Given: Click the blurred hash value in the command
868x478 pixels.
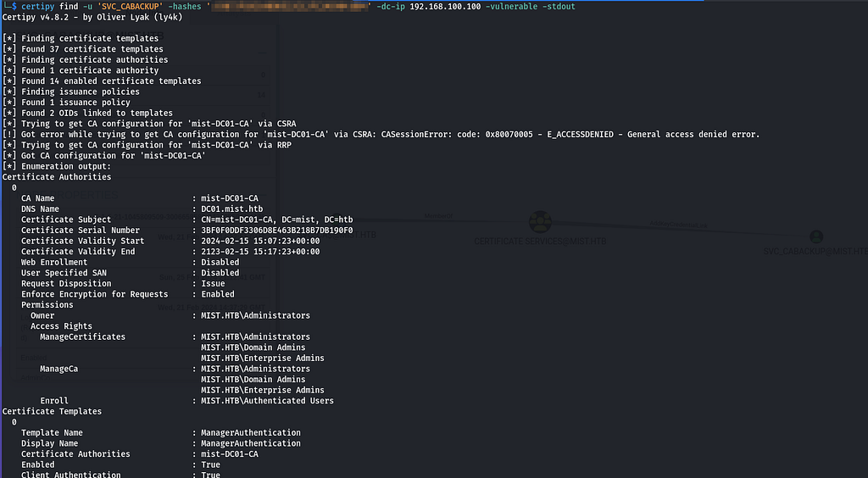Looking at the screenshot, I should [290, 7].
